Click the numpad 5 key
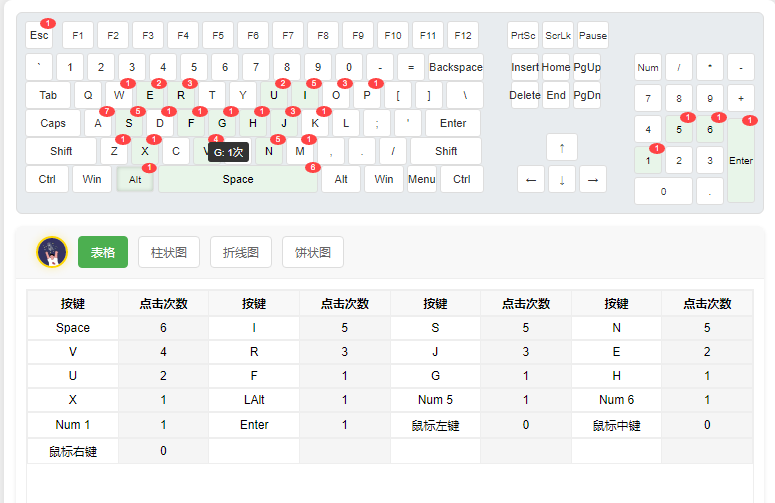The image size is (775, 503). pos(679,129)
